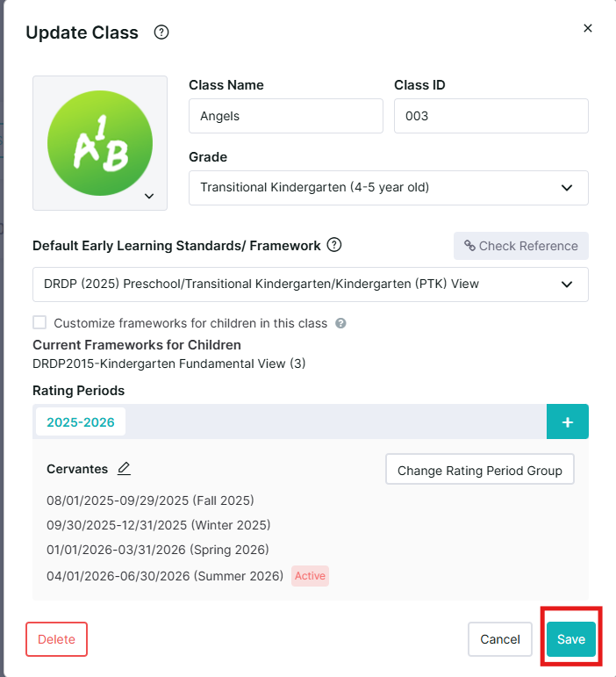Viewport: 616px width, 677px height.
Task: Click Change Rating Period Group button
Action: pyautogui.click(x=480, y=469)
